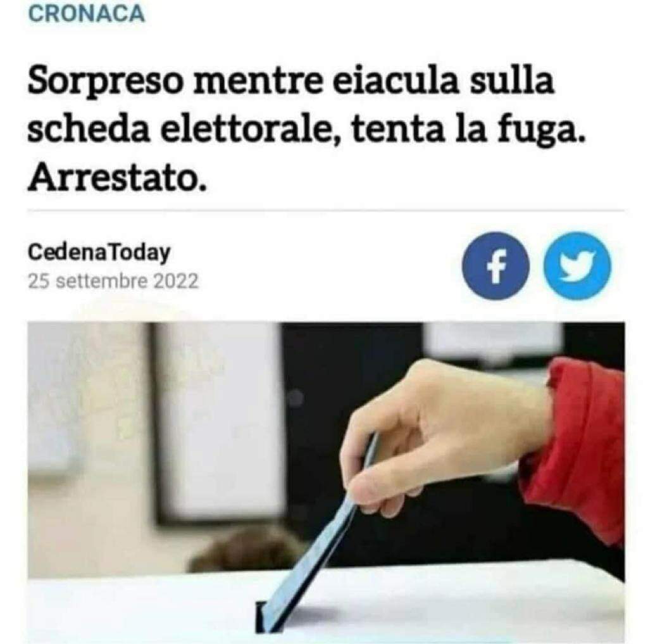
Task: Open the CRONACA category
Action: (x=87, y=14)
